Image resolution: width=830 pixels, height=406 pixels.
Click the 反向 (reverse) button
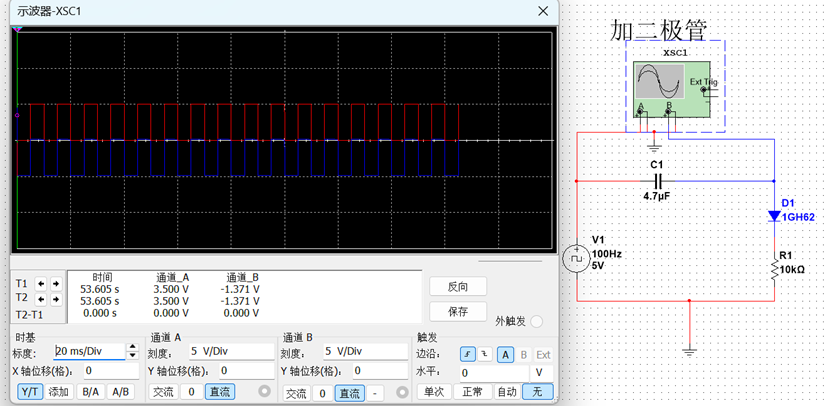click(x=458, y=287)
